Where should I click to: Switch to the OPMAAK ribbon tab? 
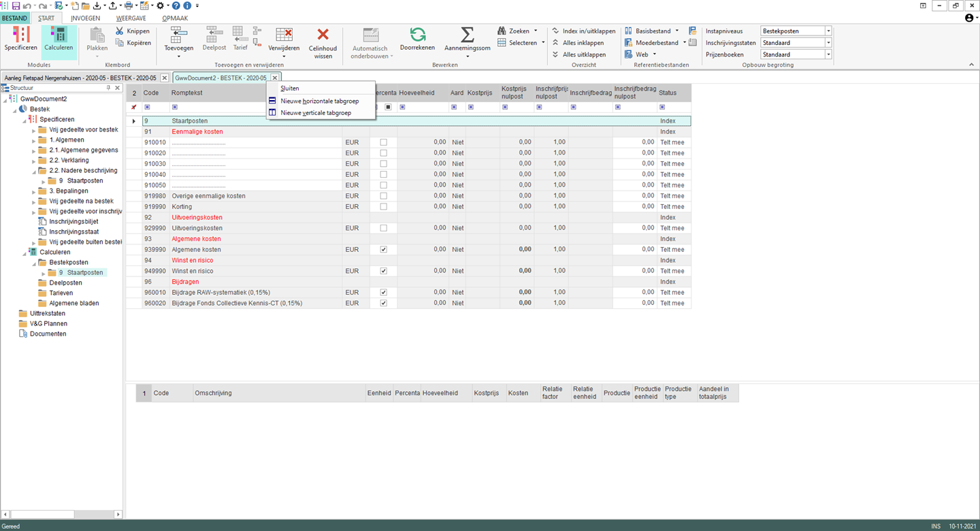(x=175, y=18)
